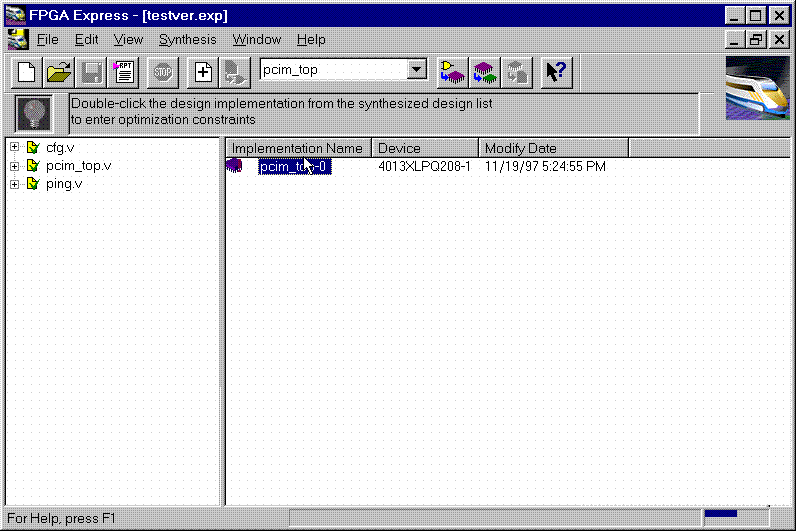Expand the ping.v tree node
This screenshot has width=796, height=531.
14,184
